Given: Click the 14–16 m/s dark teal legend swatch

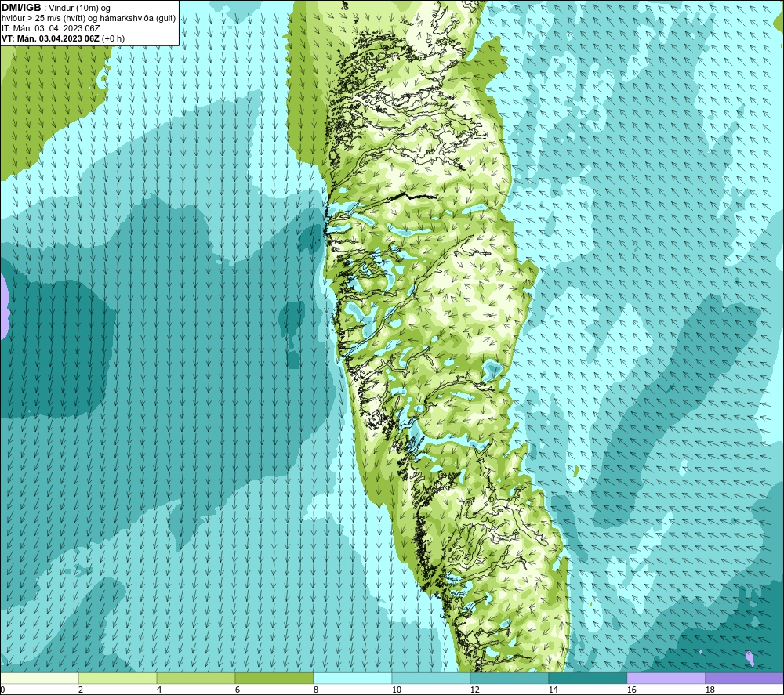Looking at the screenshot, I should click(587, 678).
